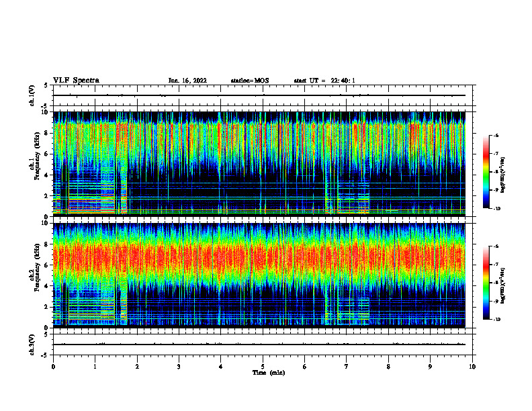Click the ch.1 "Frequency (kHz)" axis label
This screenshot has height=411, width=532.
coord(37,154)
